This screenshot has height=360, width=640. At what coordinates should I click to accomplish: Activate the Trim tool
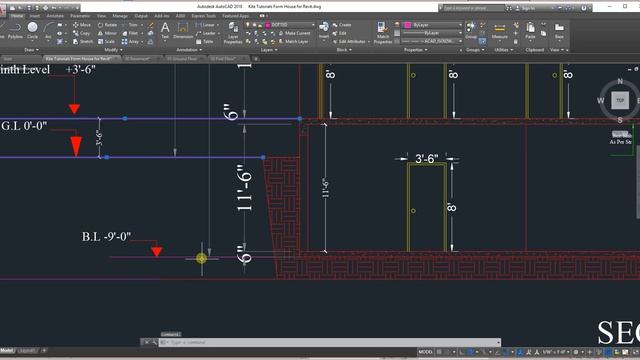click(130, 25)
